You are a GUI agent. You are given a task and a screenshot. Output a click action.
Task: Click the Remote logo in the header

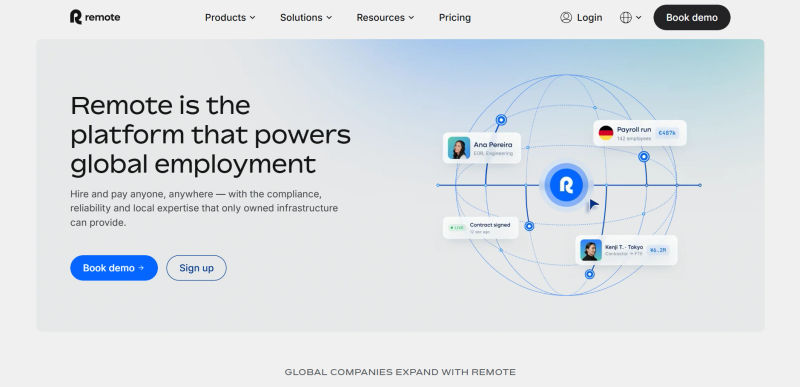[95, 17]
